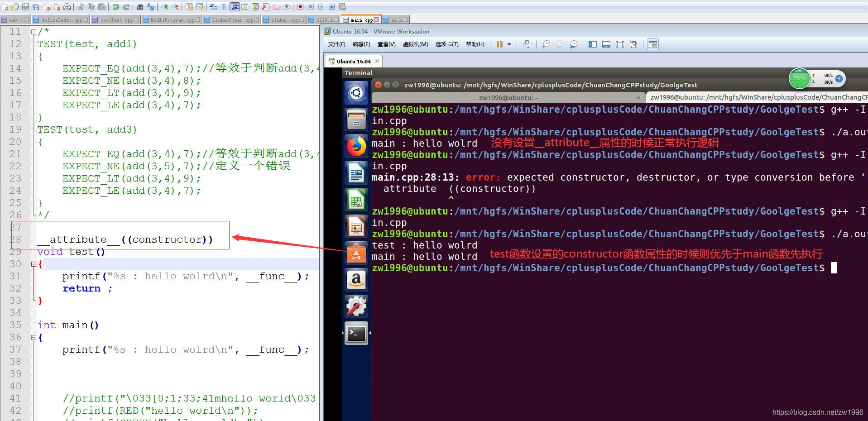Click the Replace toolbar icon

pyautogui.click(x=151, y=7)
